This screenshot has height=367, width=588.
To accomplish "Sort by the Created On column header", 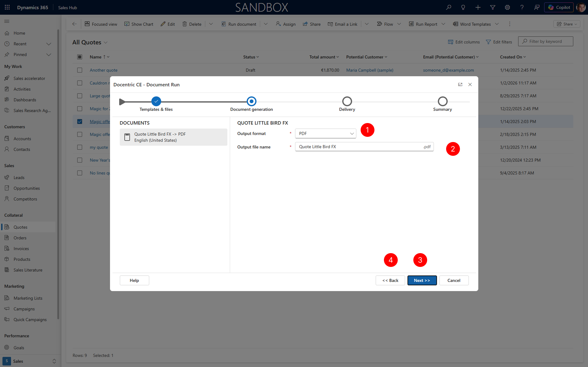I will [x=513, y=57].
